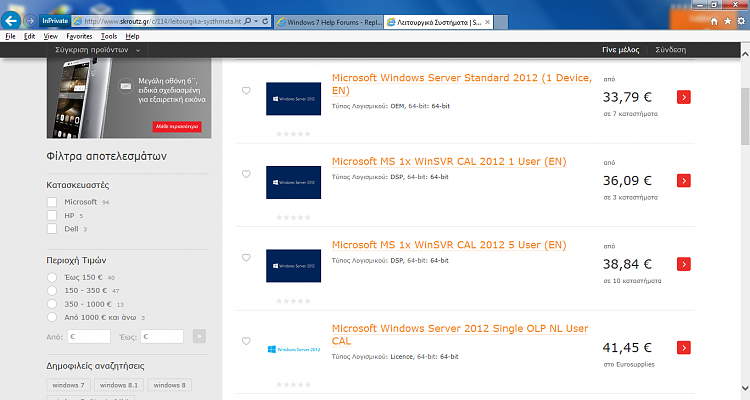The image size is (750, 400).
Task: Switch to Windows 7 Help Forums tab
Action: tap(329, 22)
